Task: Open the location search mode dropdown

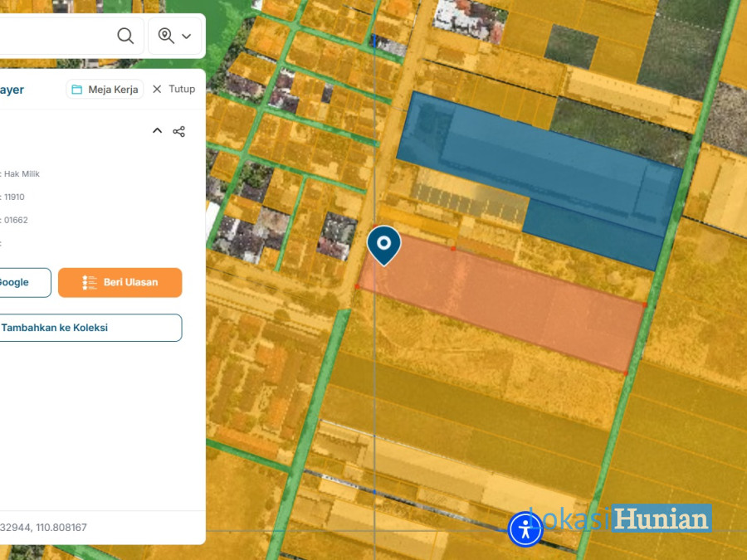Action: (x=175, y=36)
